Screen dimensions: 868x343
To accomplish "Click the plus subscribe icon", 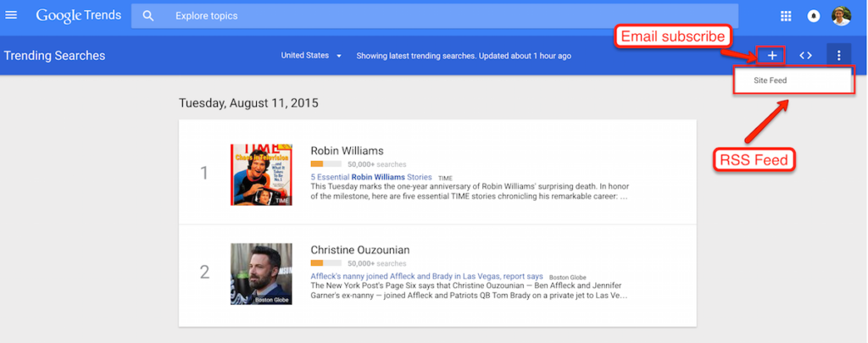I will point(772,55).
